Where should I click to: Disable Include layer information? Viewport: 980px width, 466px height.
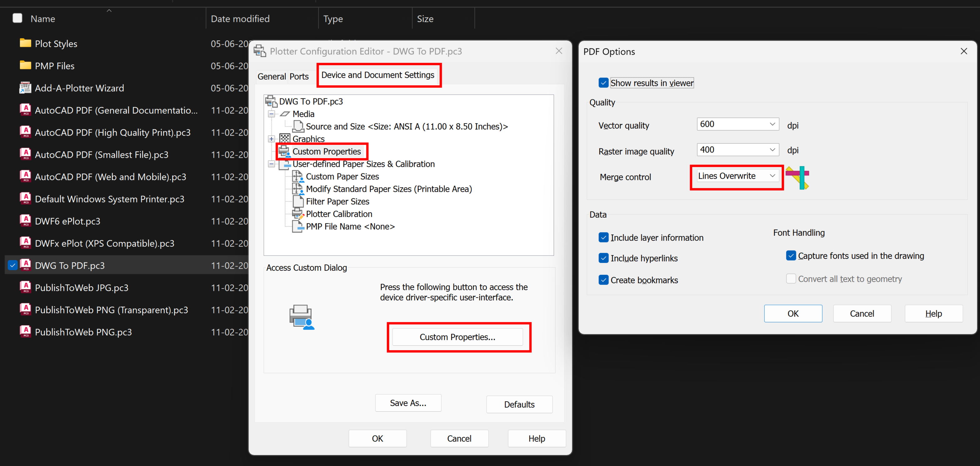click(603, 237)
